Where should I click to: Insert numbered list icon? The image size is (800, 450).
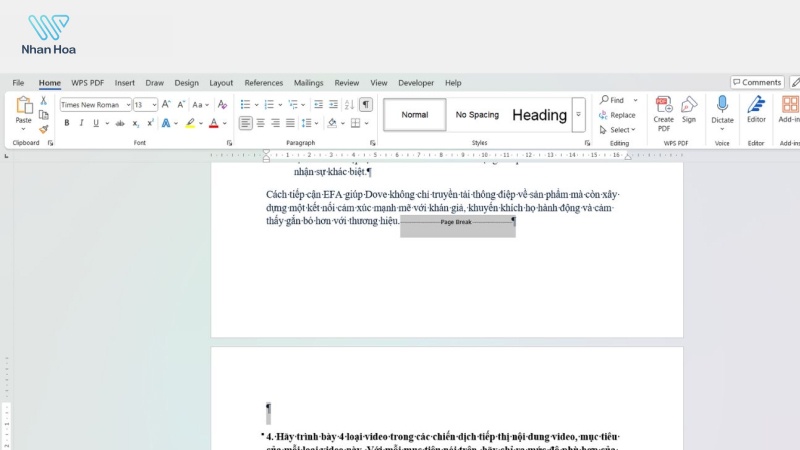(x=269, y=105)
